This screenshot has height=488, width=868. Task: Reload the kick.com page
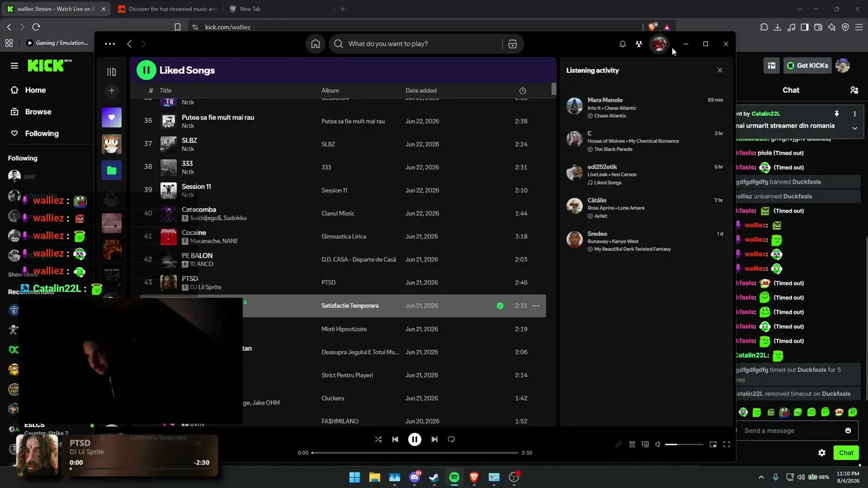[36, 27]
